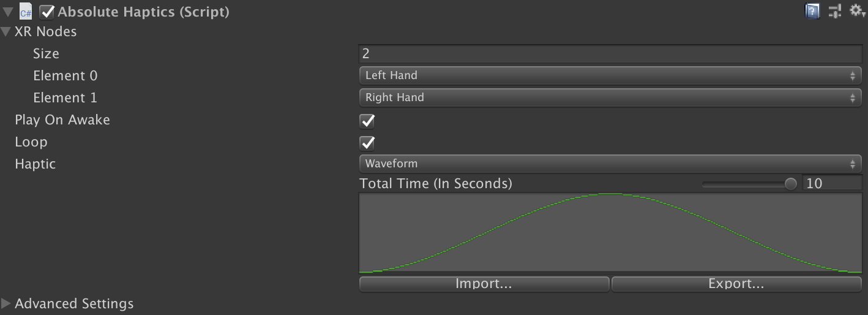Click the Export... button
Viewport: 868px width, 315px height.
pyautogui.click(x=736, y=284)
